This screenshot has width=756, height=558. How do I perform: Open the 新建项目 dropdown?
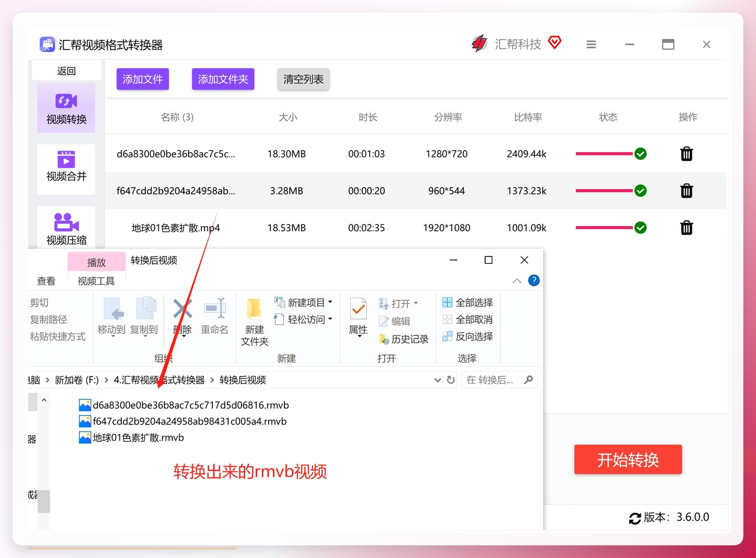(x=303, y=303)
